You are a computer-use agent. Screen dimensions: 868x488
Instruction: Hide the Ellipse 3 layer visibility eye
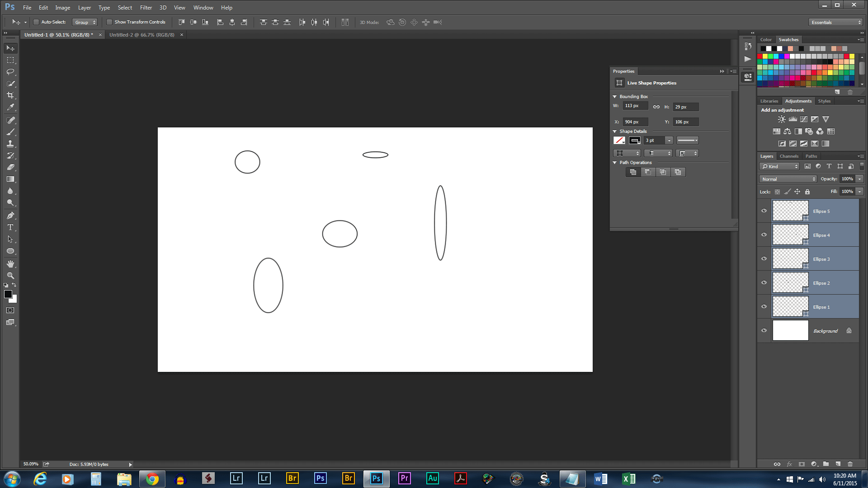coord(764,258)
